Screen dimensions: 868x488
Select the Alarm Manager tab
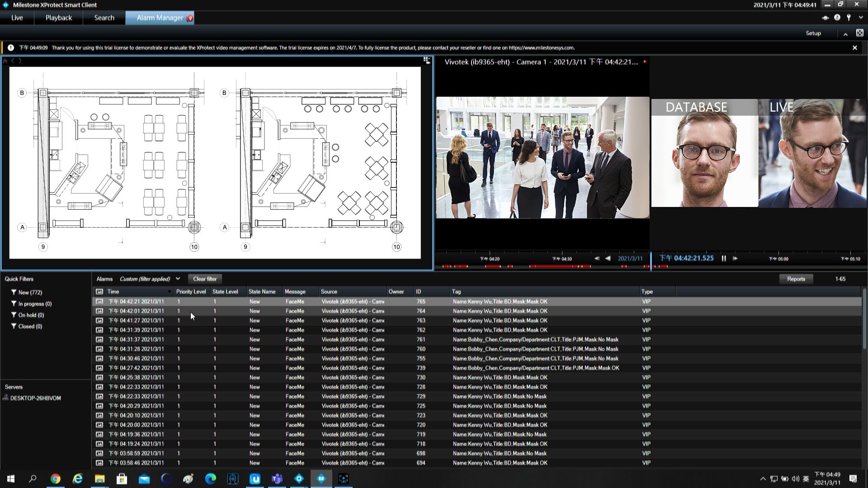[160, 18]
